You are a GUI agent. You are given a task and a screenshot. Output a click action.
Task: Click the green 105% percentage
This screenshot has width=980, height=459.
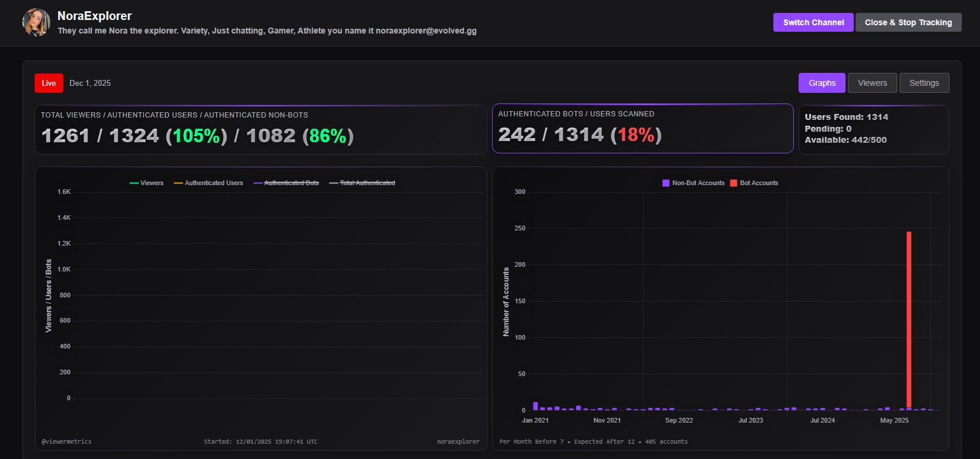coord(196,136)
